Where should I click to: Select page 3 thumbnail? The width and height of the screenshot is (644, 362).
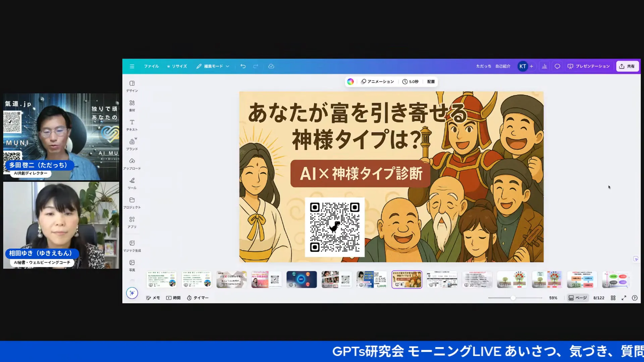[231, 279]
